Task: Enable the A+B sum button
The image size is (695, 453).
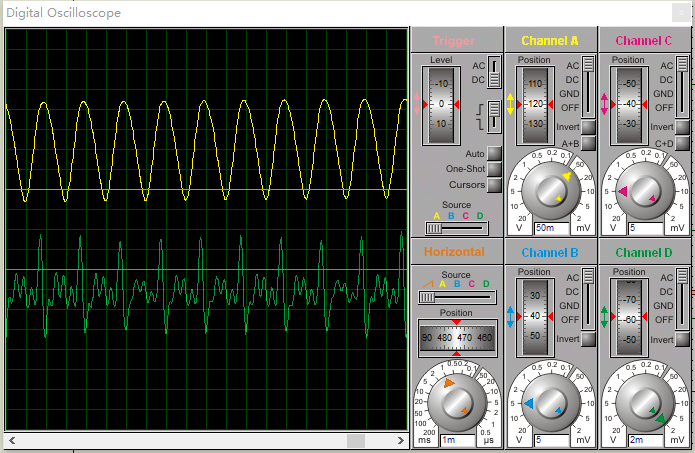Action: coord(588,143)
